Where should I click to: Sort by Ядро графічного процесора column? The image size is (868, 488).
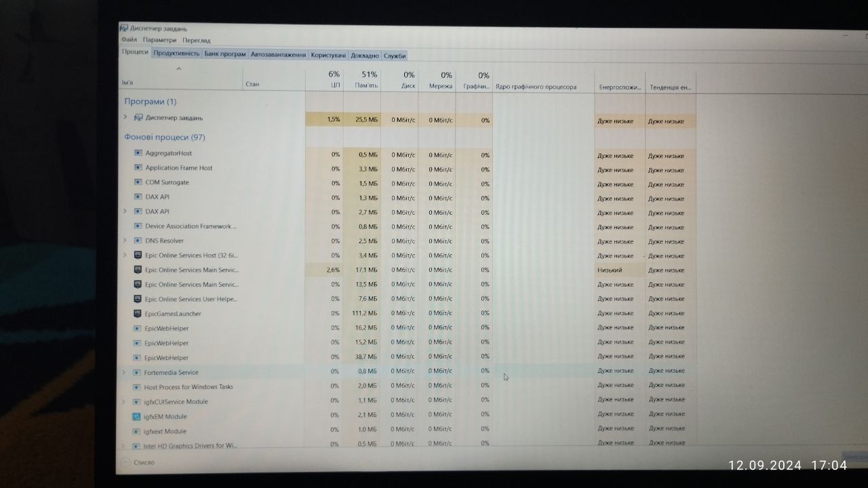click(543, 81)
